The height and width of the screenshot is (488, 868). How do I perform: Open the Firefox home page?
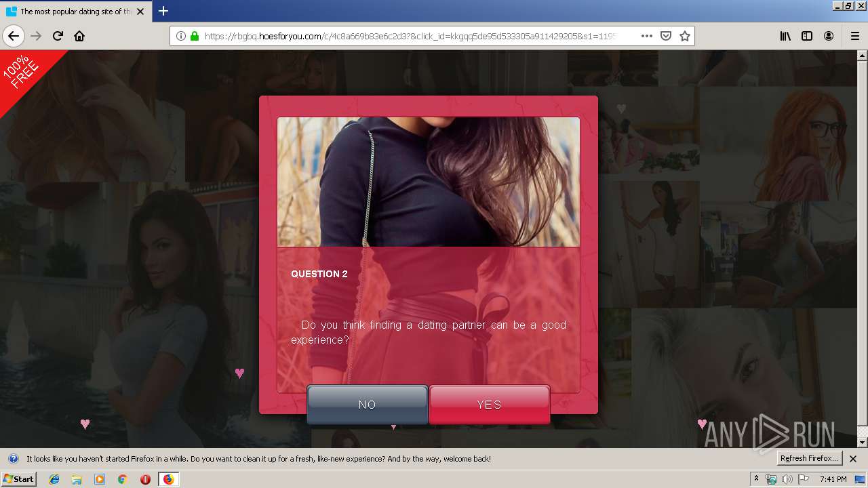pos(79,36)
